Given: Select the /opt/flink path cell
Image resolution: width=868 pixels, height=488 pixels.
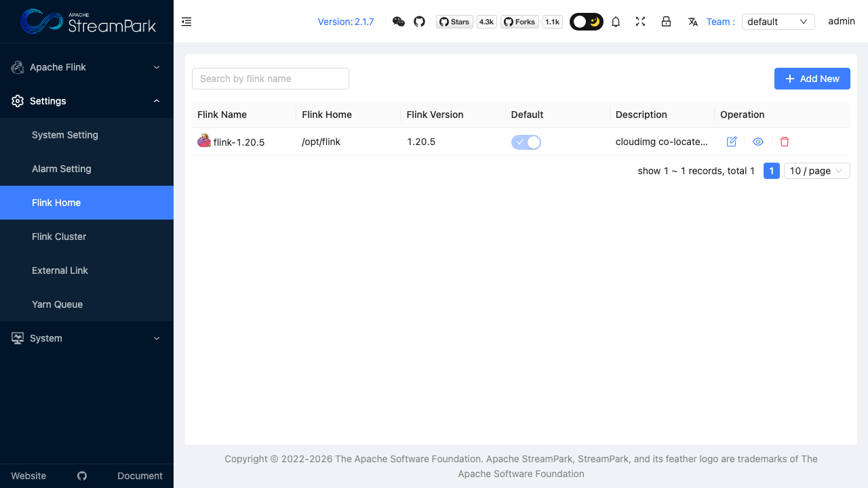Looking at the screenshot, I should pyautogui.click(x=321, y=142).
